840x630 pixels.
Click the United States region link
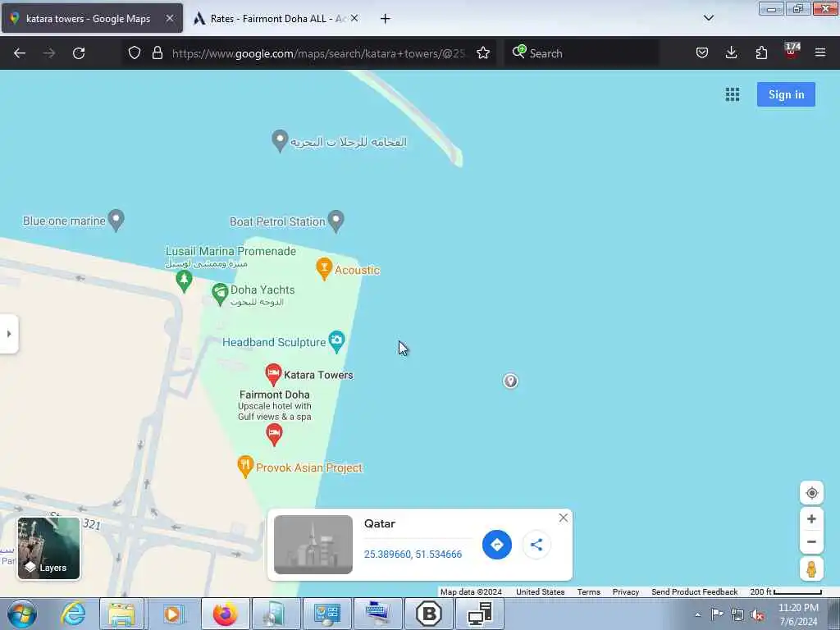pos(540,592)
